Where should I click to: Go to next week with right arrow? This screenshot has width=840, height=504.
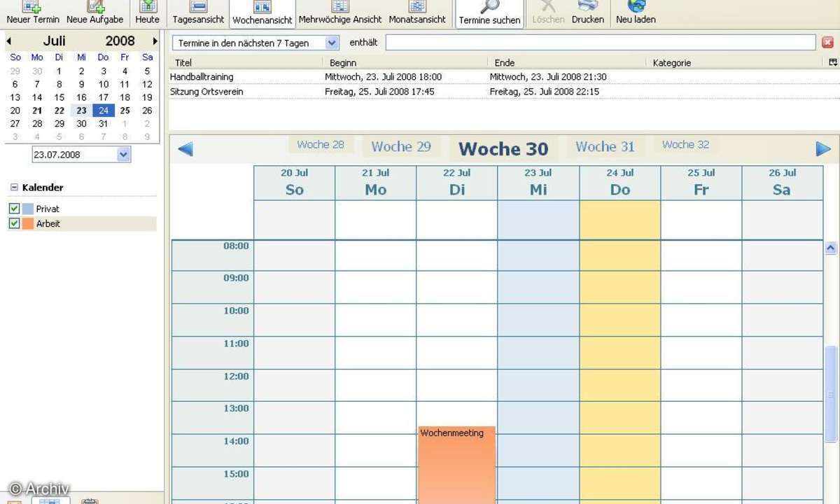pyautogui.click(x=823, y=148)
